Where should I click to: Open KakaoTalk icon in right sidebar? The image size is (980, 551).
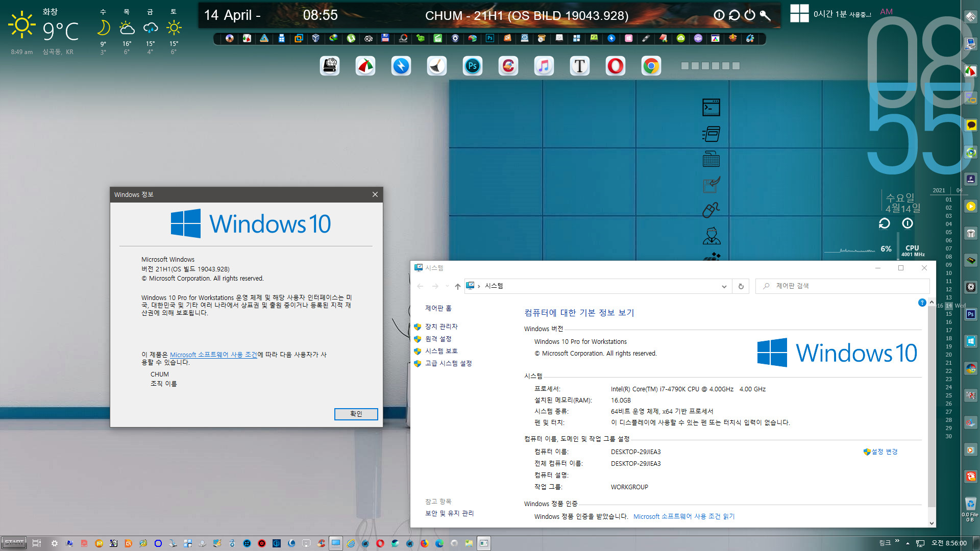click(971, 126)
